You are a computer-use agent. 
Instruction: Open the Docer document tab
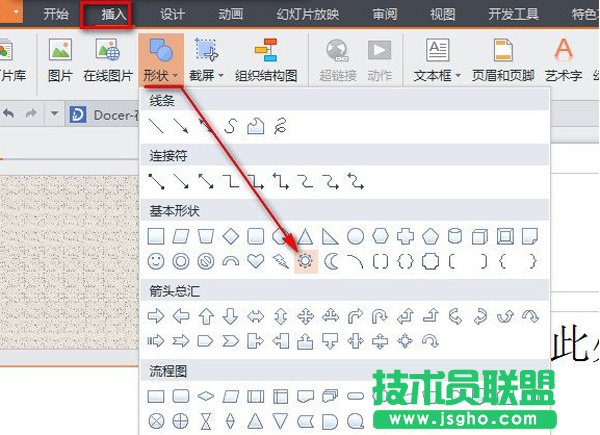coord(103,115)
